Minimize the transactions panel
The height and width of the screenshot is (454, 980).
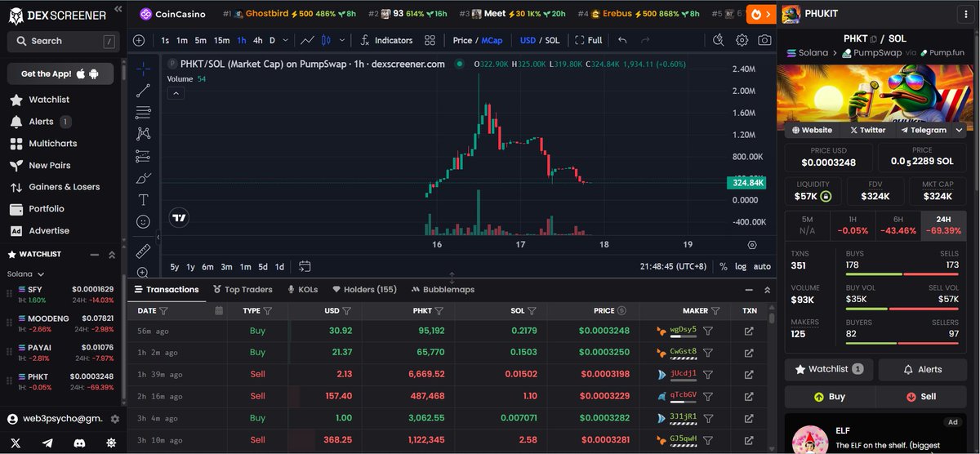pos(750,290)
